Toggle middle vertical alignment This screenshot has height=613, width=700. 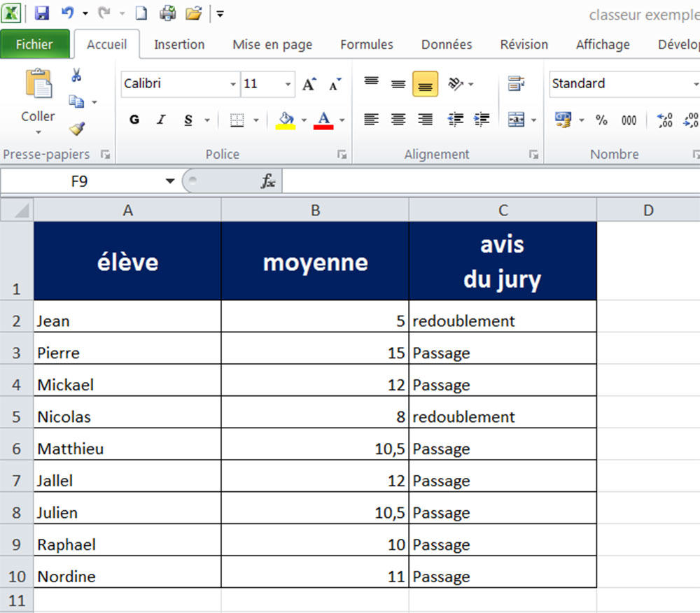pos(398,83)
